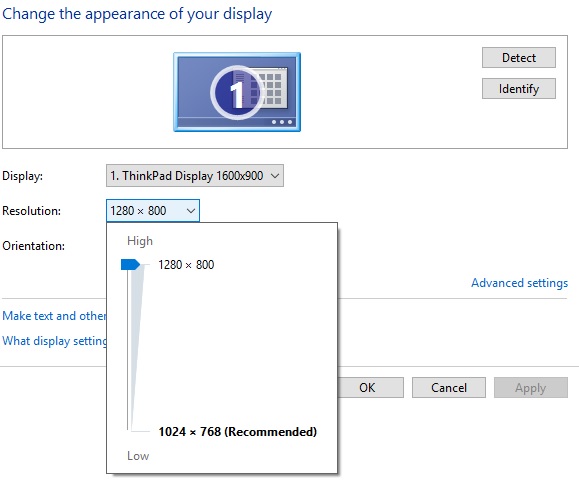Confirm changes with OK button
The width and height of the screenshot is (579, 480).
(370, 387)
